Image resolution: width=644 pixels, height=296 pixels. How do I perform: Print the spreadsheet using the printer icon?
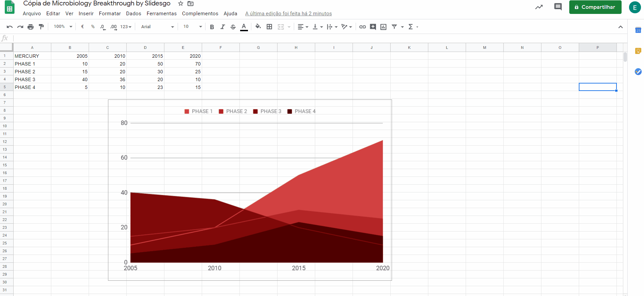point(31,27)
